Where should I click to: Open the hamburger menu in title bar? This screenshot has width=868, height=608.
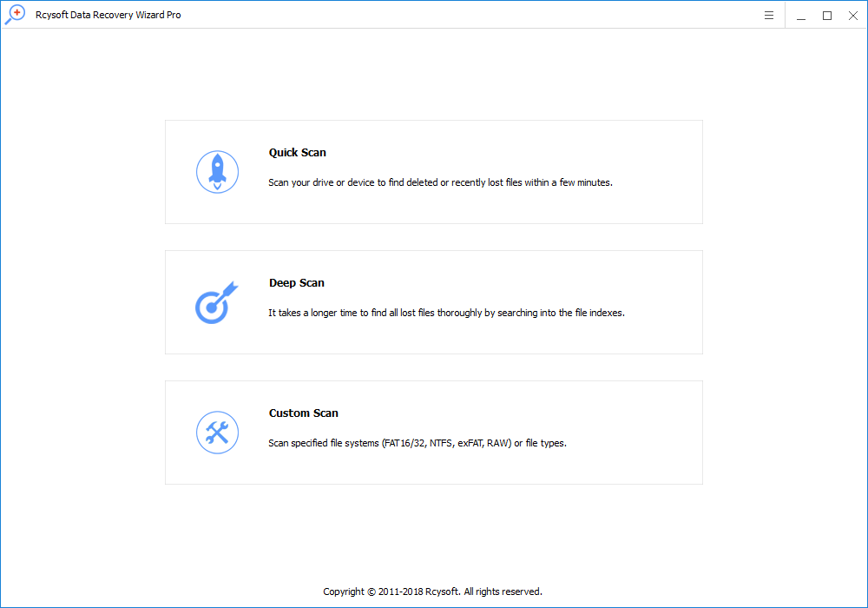click(769, 16)
